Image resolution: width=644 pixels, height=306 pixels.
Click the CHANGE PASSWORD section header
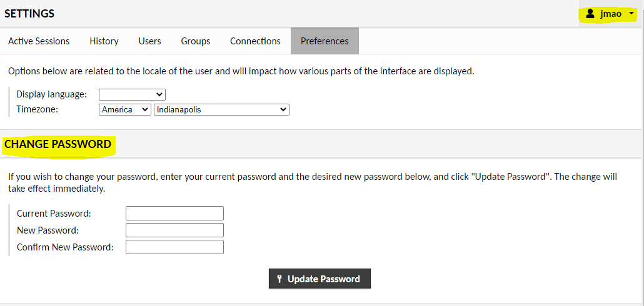58,144
